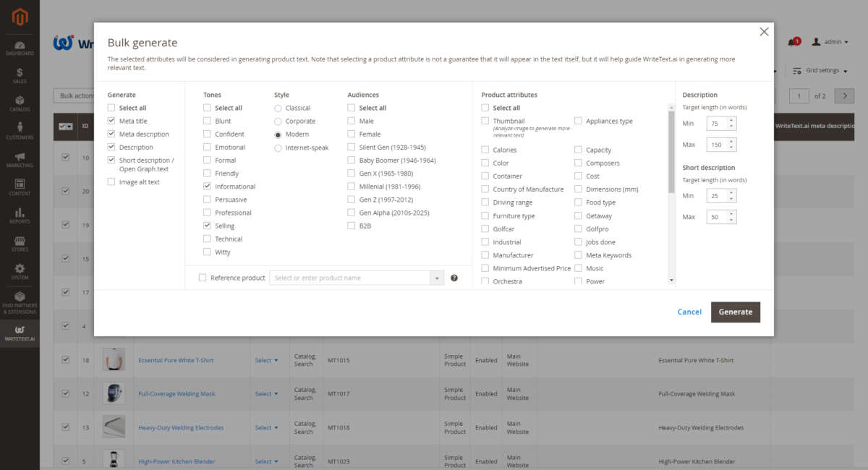Open the Catalog sidebar icon
Screen dimensions: 868x470
(x=20, y=104)
